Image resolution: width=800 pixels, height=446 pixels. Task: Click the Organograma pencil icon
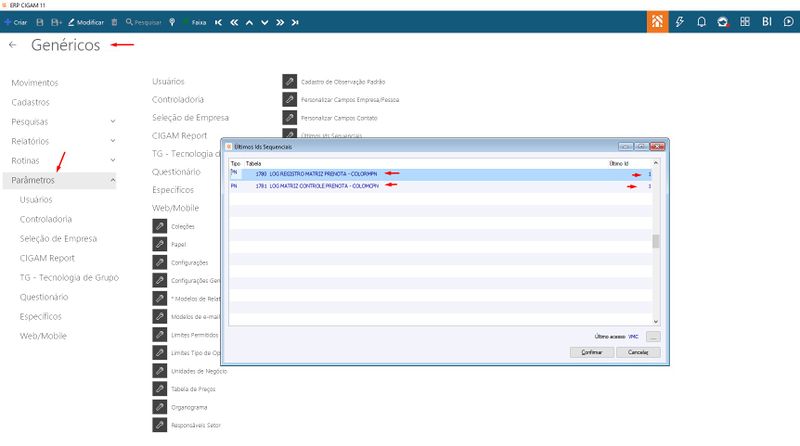coord(160,407)
